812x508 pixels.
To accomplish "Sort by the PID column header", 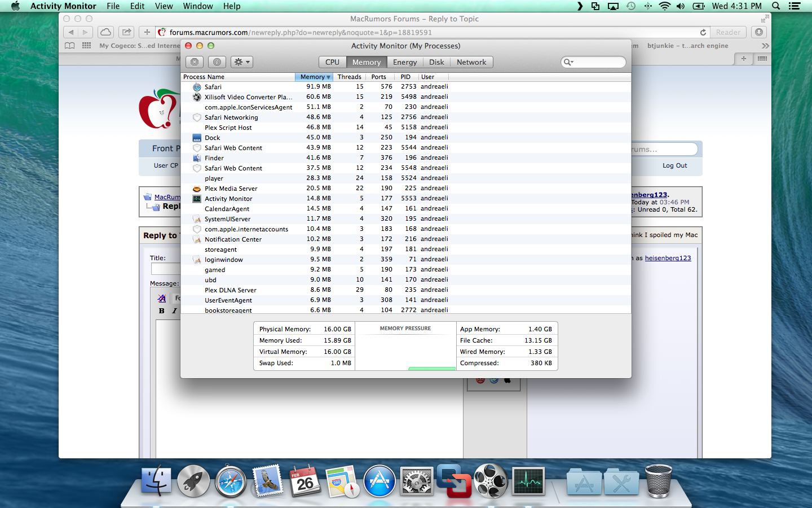I will [x=405, y=77].
